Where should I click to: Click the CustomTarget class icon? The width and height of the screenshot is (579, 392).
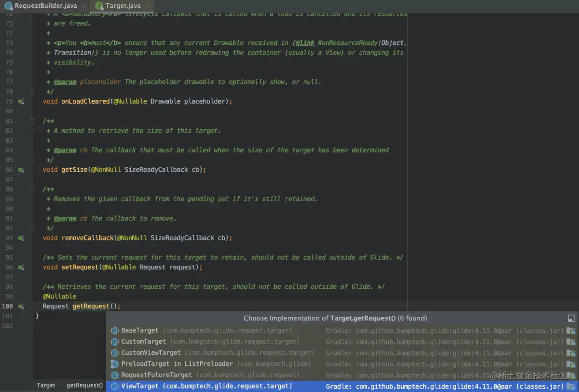tap(115, 342)
